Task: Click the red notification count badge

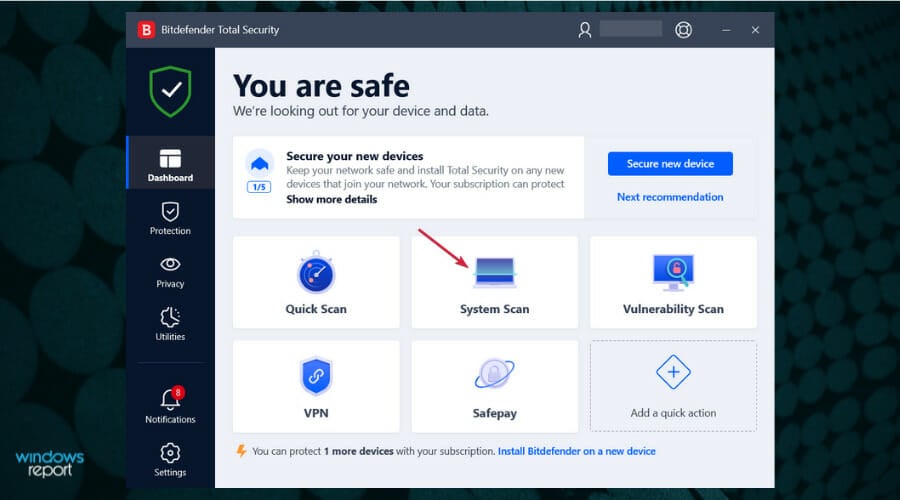Action: 178,393
